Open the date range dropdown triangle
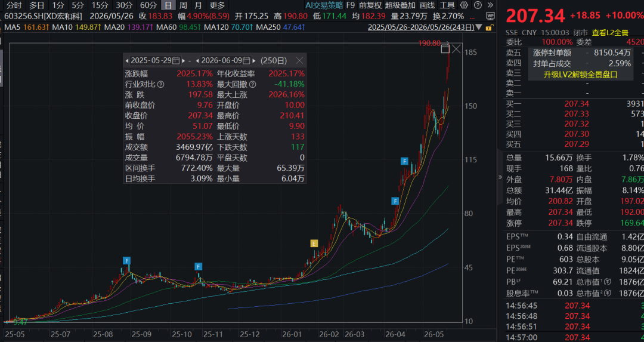Viewport: 644px width, 342px height. 478,27
